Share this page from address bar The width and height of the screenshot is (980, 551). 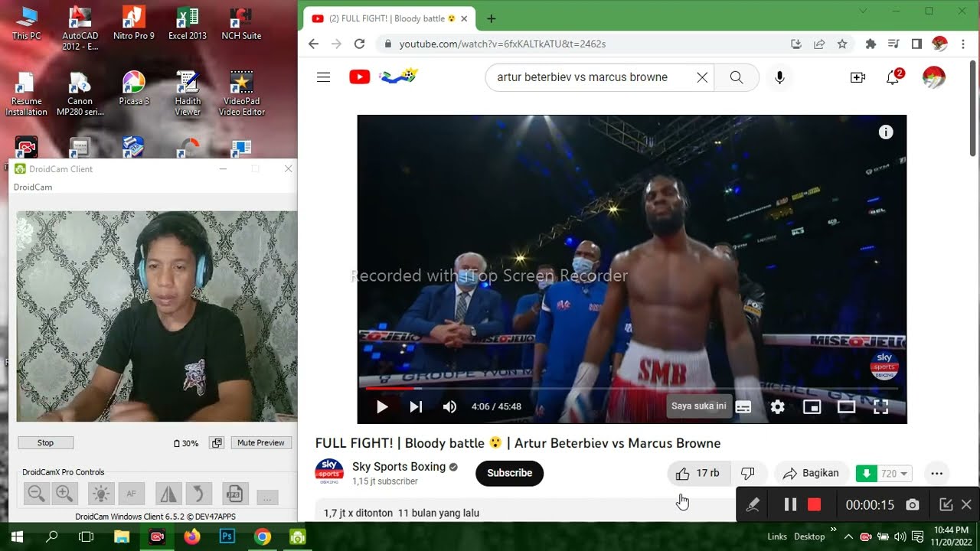click(819, 44)
